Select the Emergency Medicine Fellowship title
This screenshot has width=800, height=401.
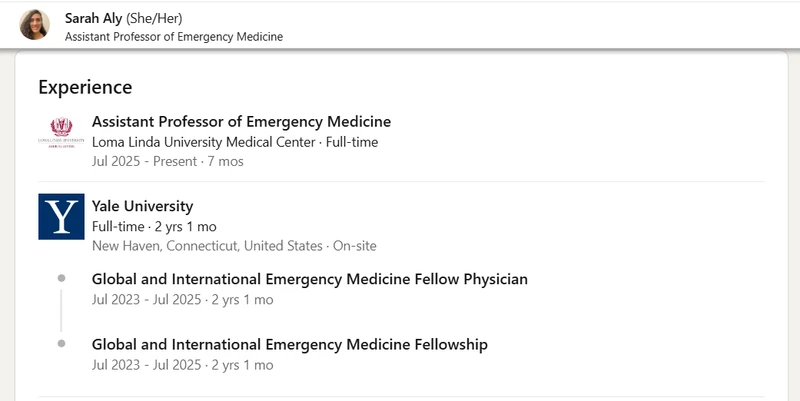tap(289, 345)
